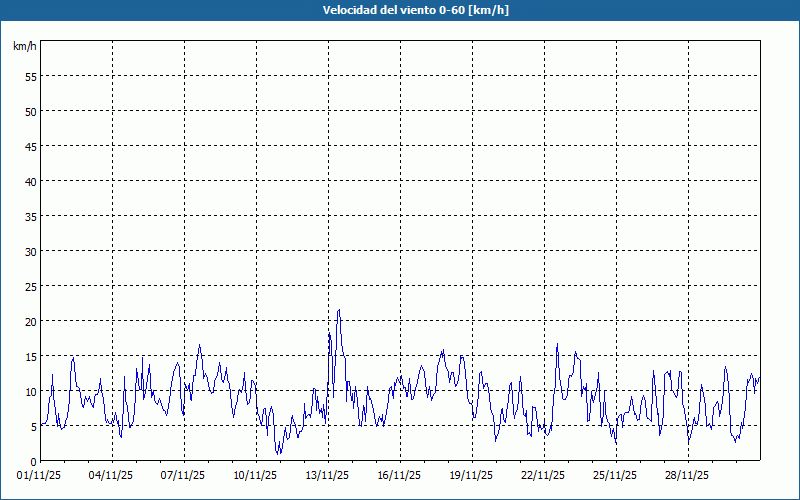Click the 10 y-axis tick label
Image resolution: width=800 pixels, height=500 pixels.
tap(30, 391)
